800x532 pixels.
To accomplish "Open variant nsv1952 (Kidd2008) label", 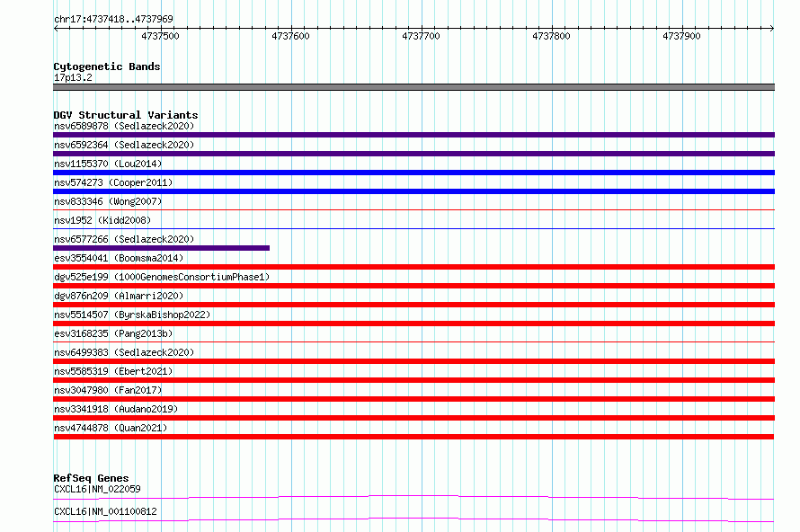I will coord(102,220).
